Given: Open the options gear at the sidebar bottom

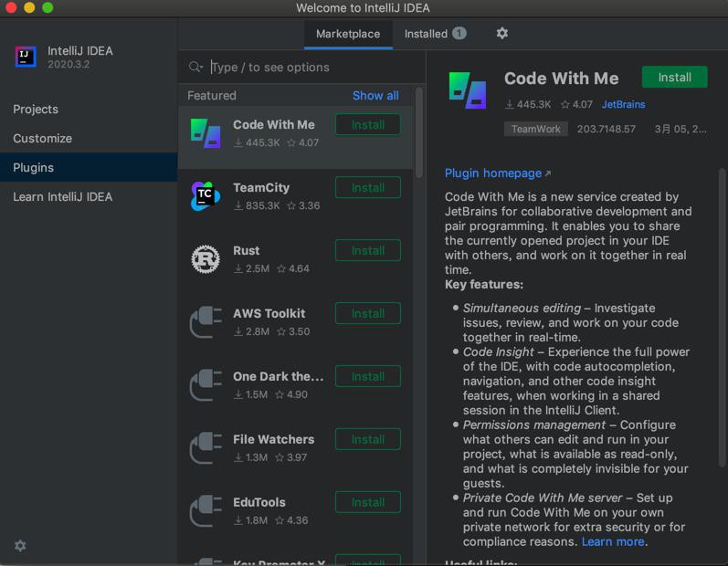Looking at the screenshot, I should point(20,546).
